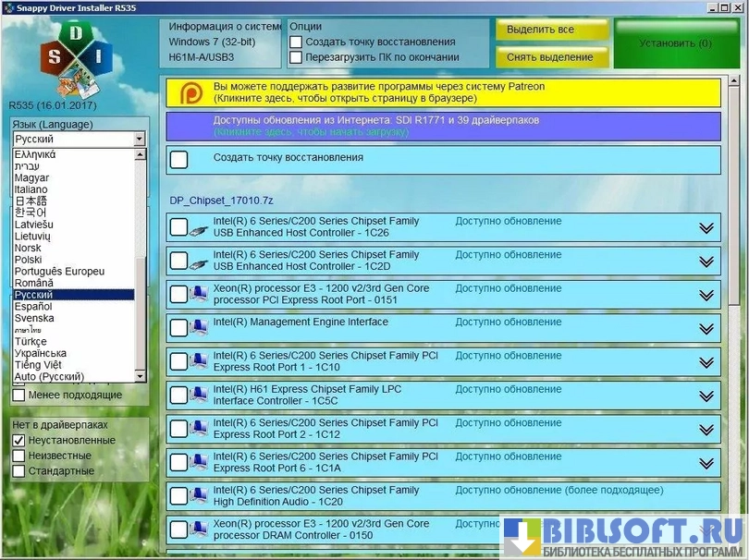Click device icon for Intel Management Engine Interface
Screen dimensions: 749x560
click(198, 328)
